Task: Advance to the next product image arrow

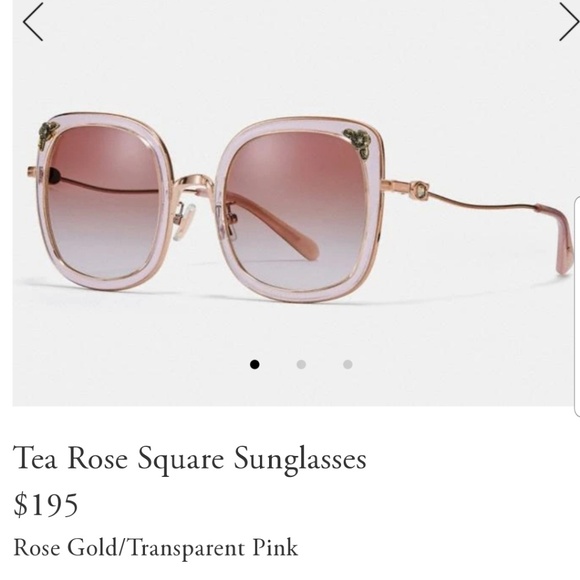Action: [569, 21]
